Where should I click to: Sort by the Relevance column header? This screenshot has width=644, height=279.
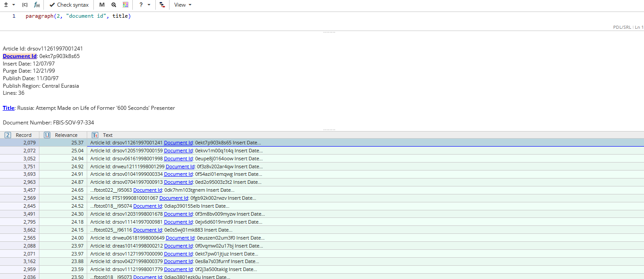point(66,135)
